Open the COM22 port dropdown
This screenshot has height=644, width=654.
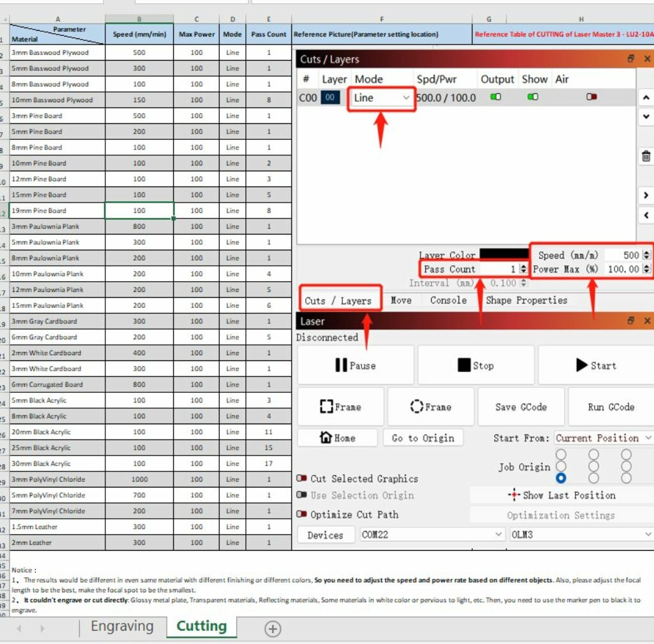click(x=432, y=535)
